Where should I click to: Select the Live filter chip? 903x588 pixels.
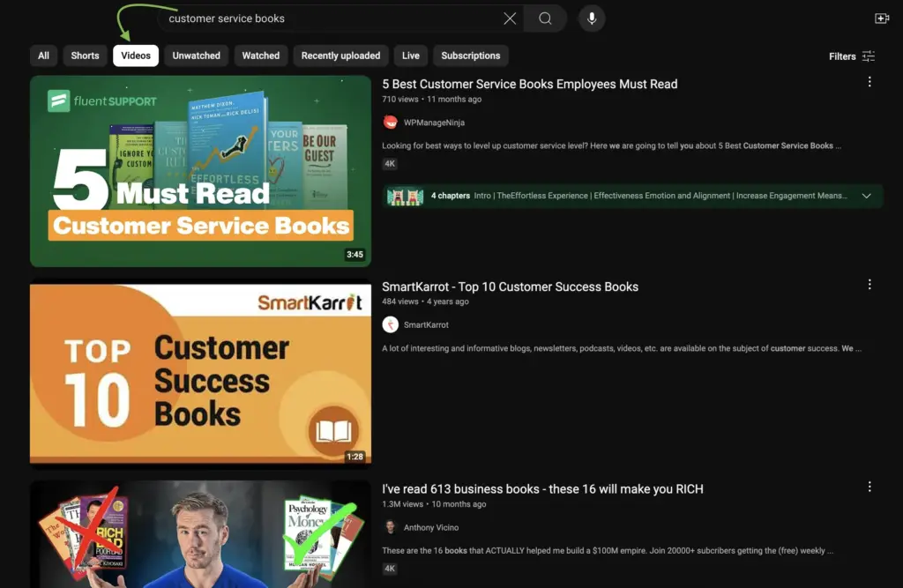[411, 56]
